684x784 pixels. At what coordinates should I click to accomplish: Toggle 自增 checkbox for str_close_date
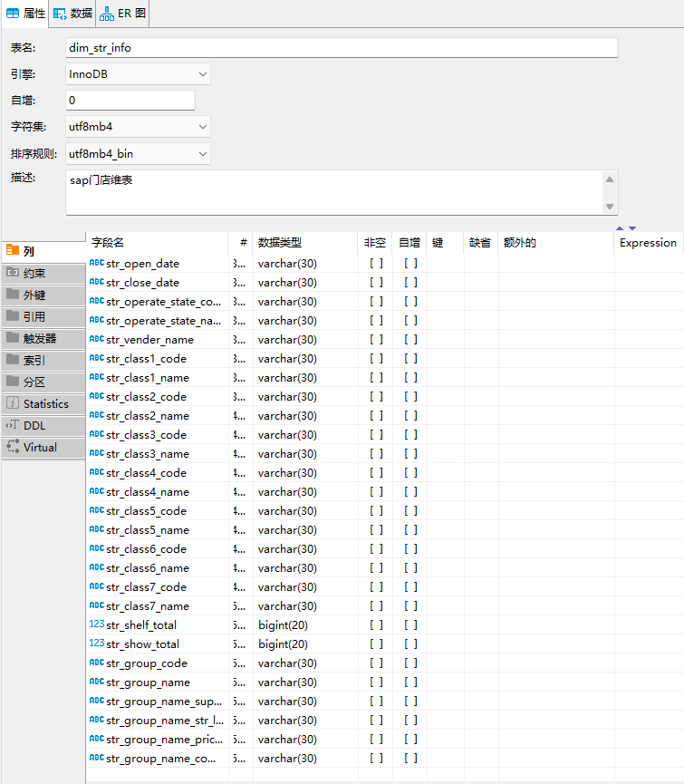(410, 283)
